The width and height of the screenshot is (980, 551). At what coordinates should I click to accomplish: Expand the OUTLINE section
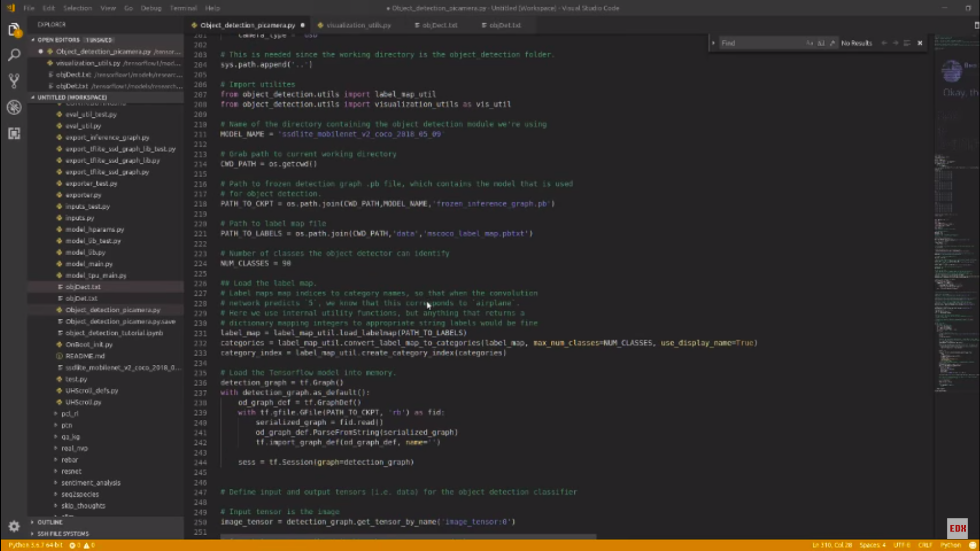point(50,522)
